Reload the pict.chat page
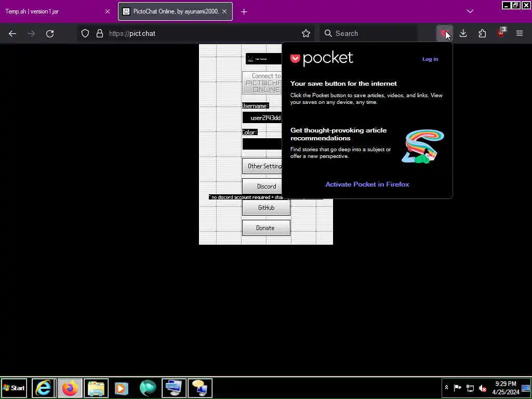532x399 pixels. (x=50, y=33)
